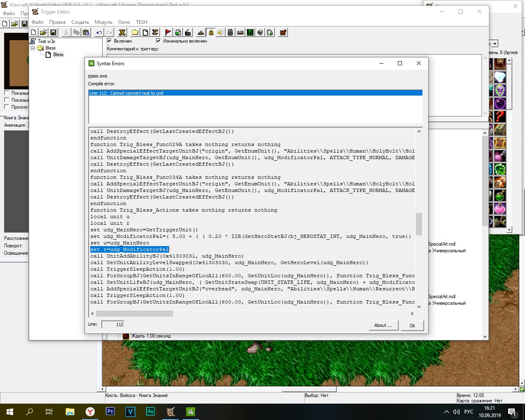
Task: Open Trigger Editor module 'a' icon
Action: tap(211, 32)
